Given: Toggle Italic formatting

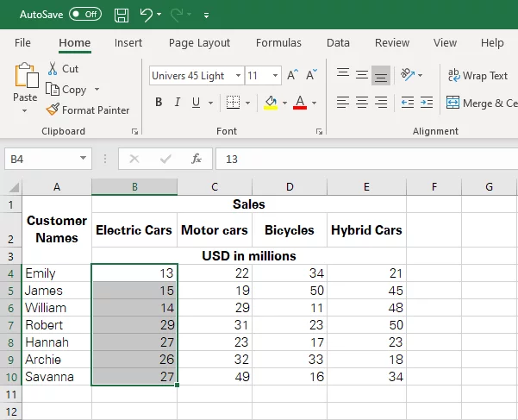Looking at the screenshot, I should tap(178, 103).
